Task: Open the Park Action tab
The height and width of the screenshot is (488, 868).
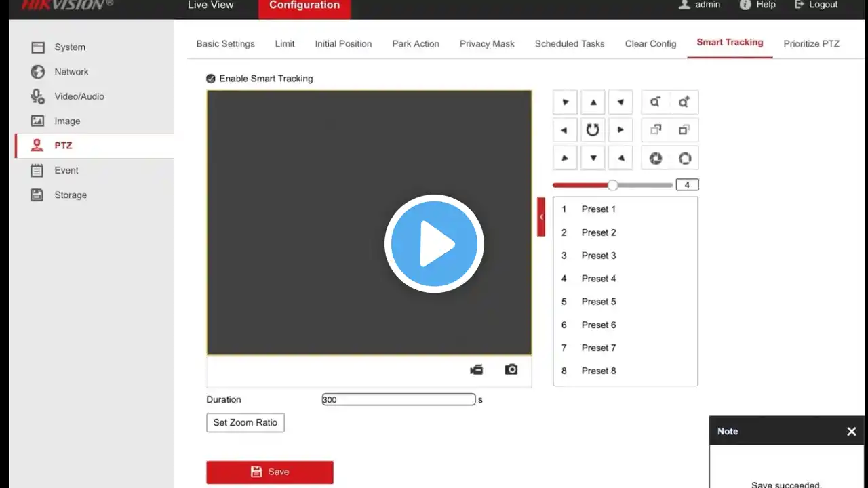Action: pos(416,44)
